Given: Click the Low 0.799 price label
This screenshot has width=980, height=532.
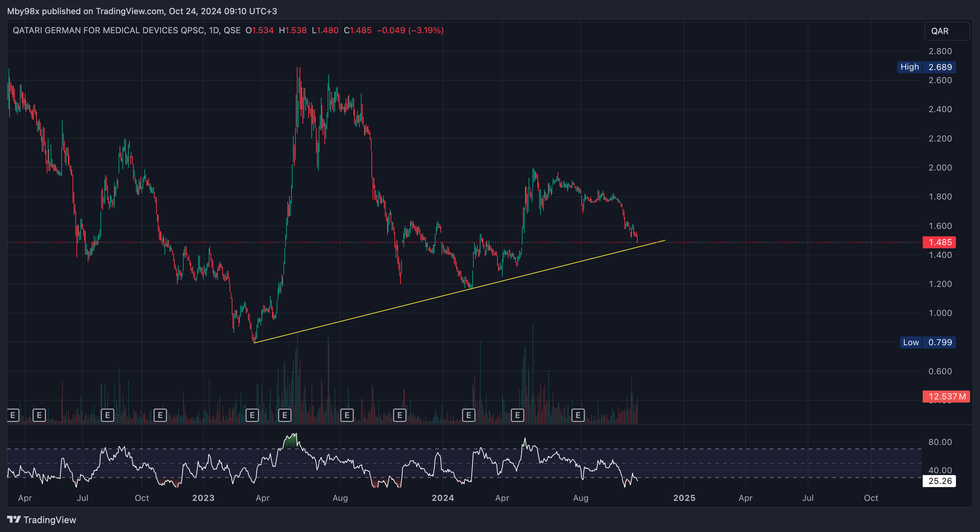Looking at the screenshot, I should click(928, 342).
